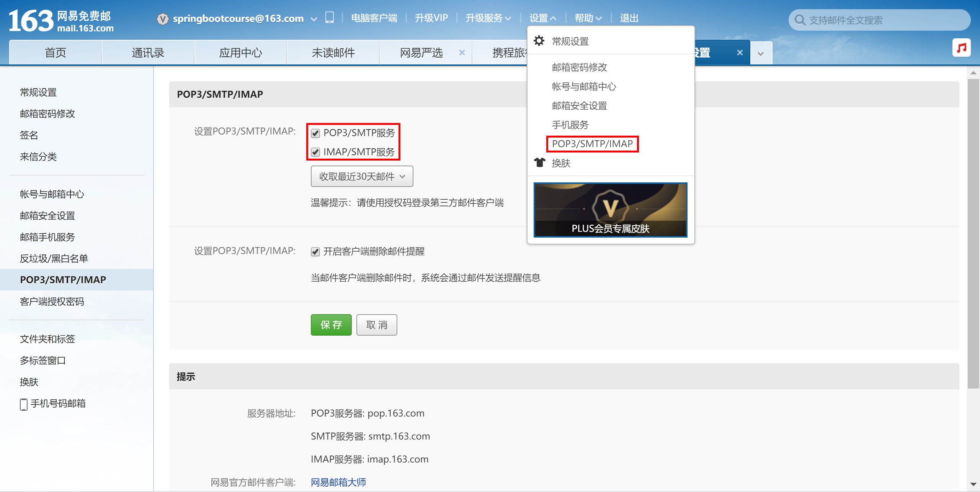Image resolution: width=980 pixels, height=492 pixels.
Task: Click the green 保存 button
Action: 331,325
